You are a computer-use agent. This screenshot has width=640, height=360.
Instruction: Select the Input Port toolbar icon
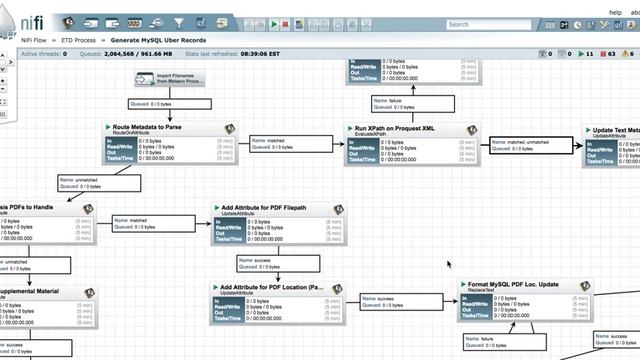point(91,24)
